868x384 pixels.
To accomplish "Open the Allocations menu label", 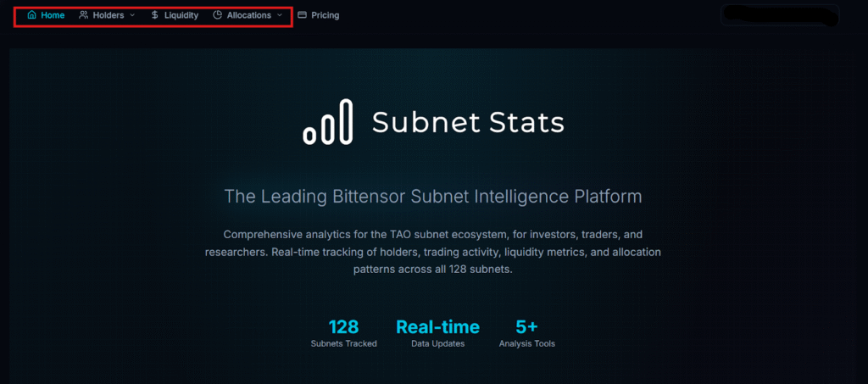I will (249, 15).
